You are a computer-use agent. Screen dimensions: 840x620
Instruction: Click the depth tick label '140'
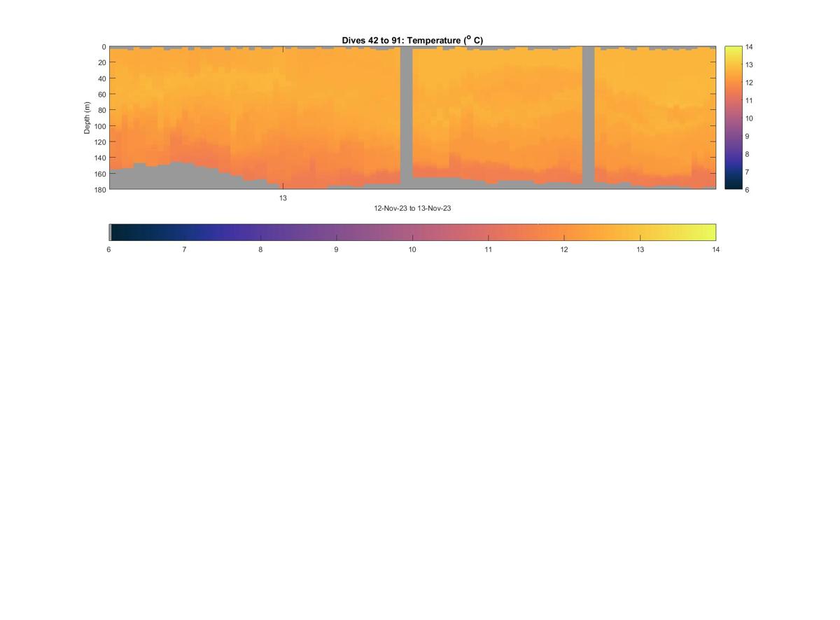pyautogui.click(x=99, y=158)
